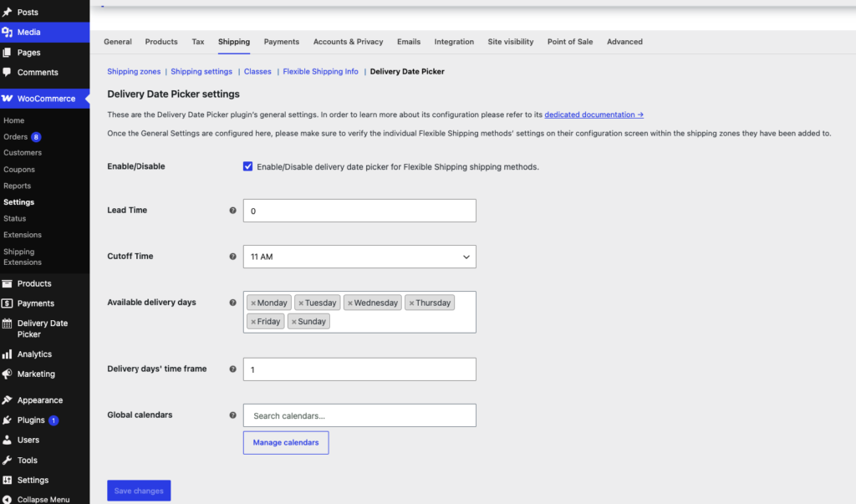This screenshot has height=504, width=856.
Task: Remove Wednesday from available delivery days
Action: point(350,303)
